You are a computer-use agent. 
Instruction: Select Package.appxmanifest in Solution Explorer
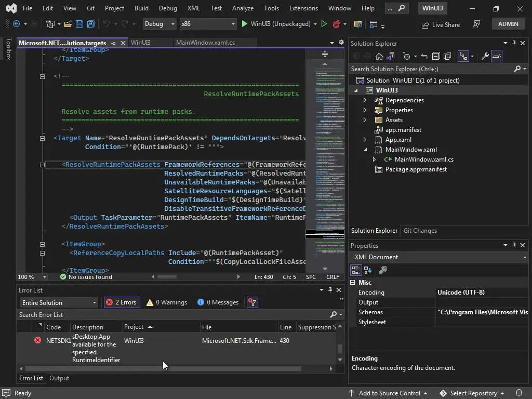point(416,169)
